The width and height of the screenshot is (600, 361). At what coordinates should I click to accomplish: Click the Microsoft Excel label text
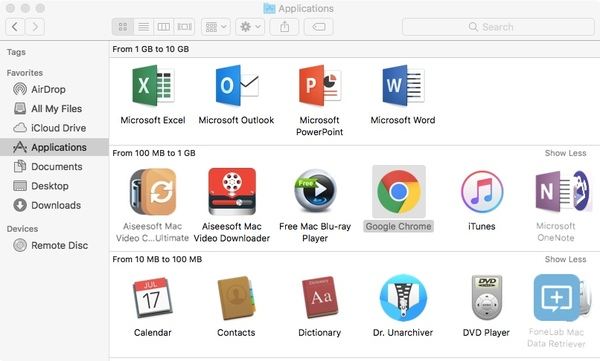click(x=153, y=120)
